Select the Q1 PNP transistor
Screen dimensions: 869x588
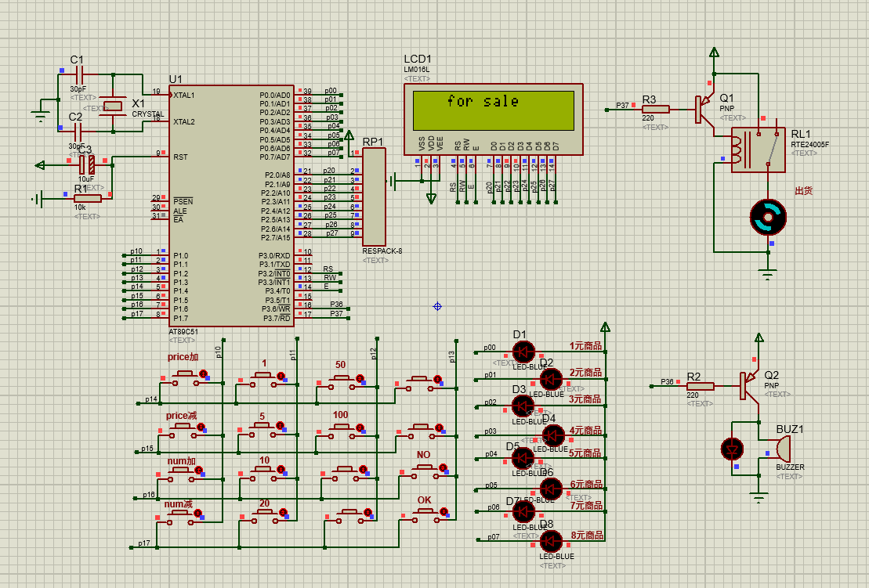click(x=704, y=108)
